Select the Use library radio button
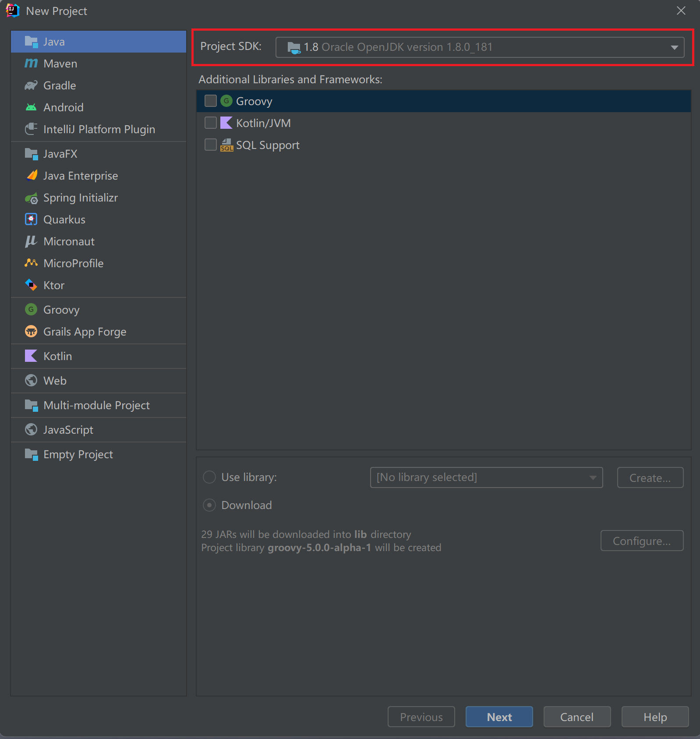 [209, 477]
